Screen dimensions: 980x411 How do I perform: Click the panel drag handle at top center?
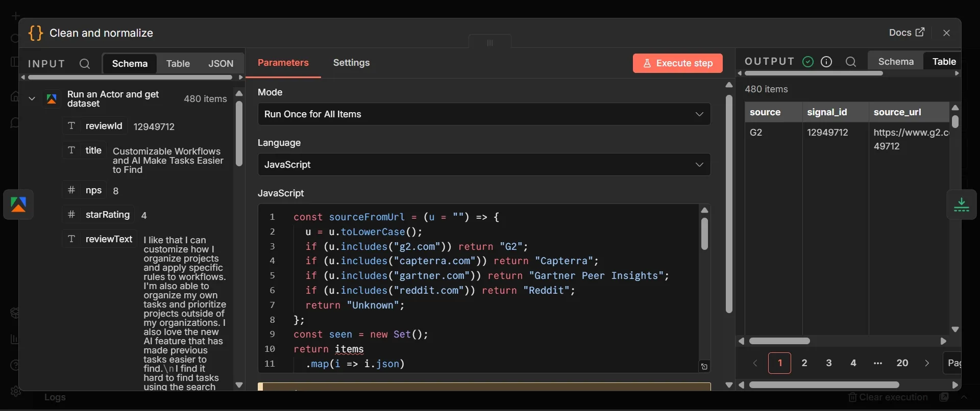(490, 42)
